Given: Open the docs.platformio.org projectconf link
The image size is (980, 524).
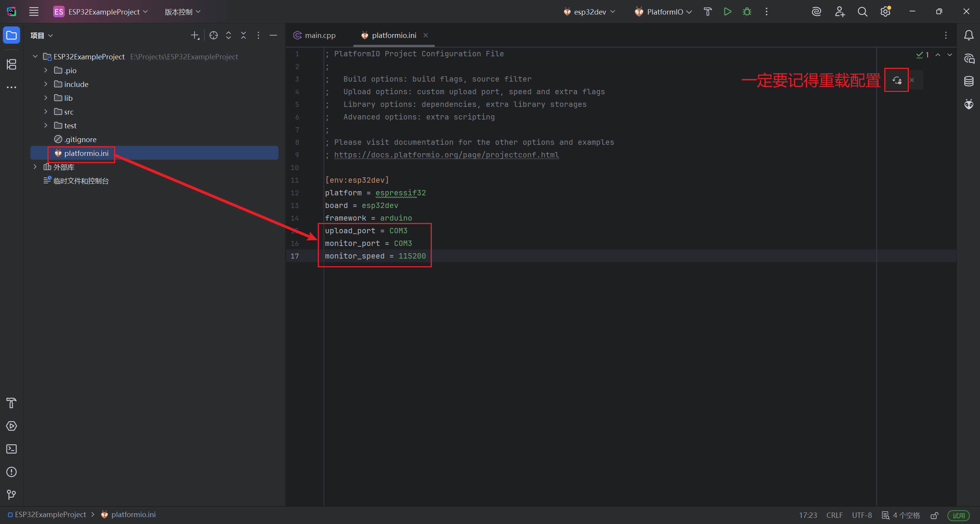Looking at the screenshot, I should 446,155.
